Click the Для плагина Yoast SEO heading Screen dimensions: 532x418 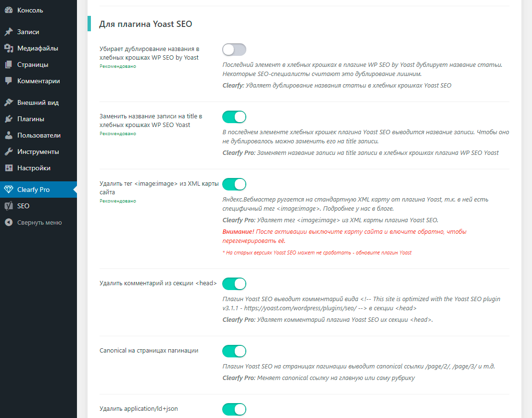click(x=146, y=24)
